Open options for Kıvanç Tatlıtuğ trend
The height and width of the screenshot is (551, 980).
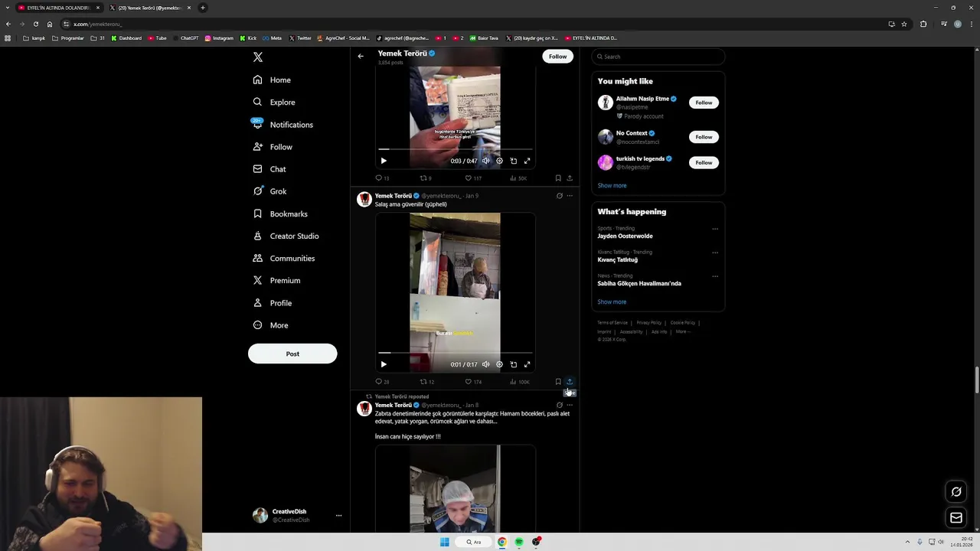pyautogui.click(x=715, y=253)
